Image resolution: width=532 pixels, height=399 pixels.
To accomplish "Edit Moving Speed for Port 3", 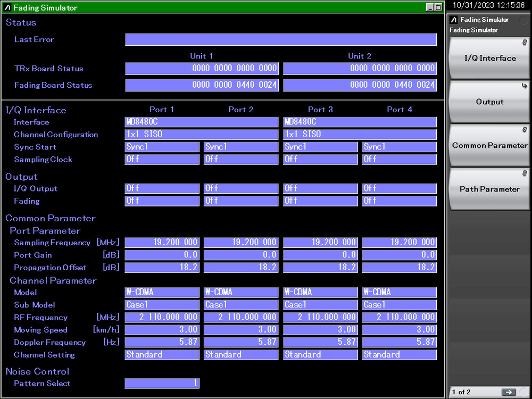I will click(321, 330).
